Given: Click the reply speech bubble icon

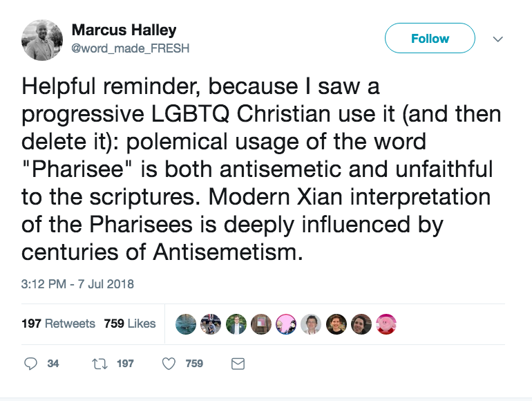Looking at the screenshot, I should (x=31, y=363).
